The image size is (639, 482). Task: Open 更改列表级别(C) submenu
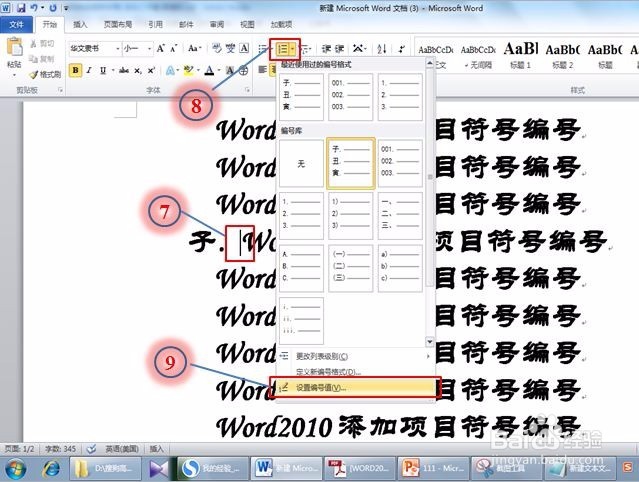(355, 356)
